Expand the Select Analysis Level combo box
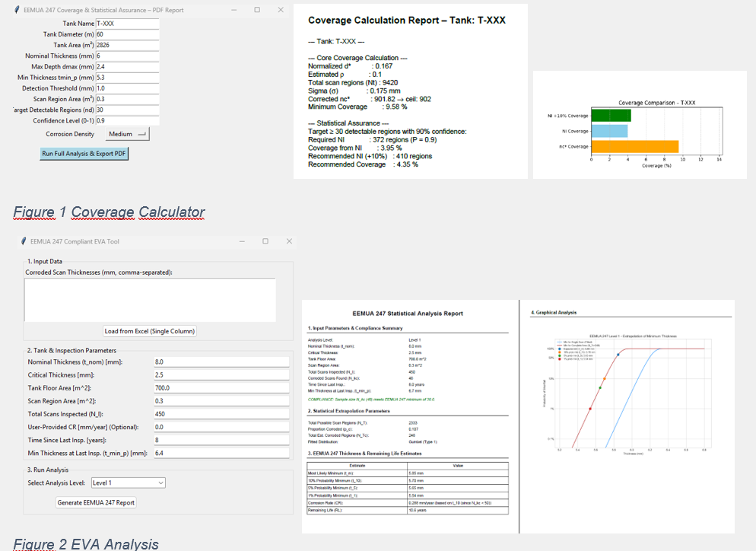This screenshot has width=756, height=551. click(128, 483)
